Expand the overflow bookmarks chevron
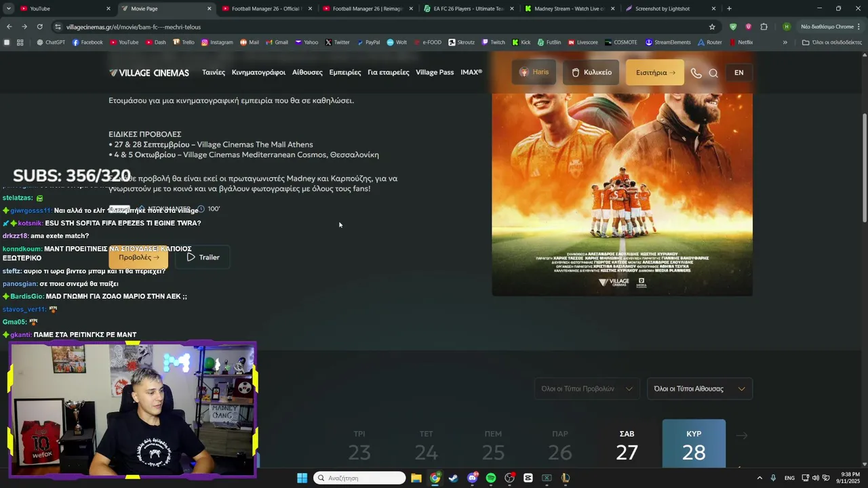This screenshot has height=488, width=868. (785, 42)
